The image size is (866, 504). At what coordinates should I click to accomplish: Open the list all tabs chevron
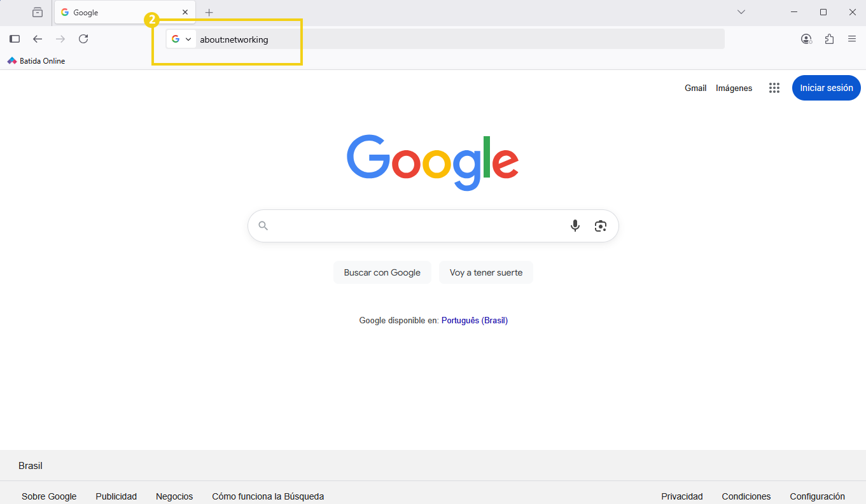[741, 11]
